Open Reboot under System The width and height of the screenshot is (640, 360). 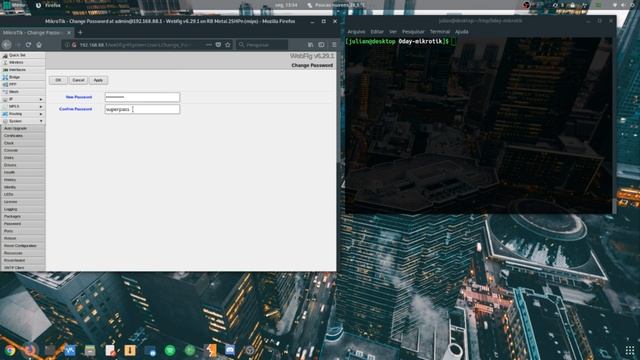coord(23,238)
